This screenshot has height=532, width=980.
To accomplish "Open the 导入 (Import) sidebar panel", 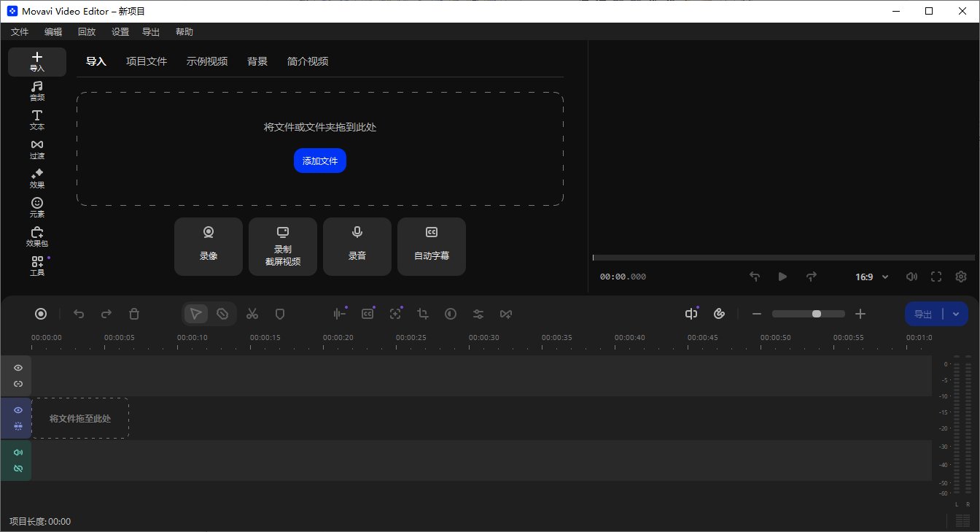I will tap(37, 62).
